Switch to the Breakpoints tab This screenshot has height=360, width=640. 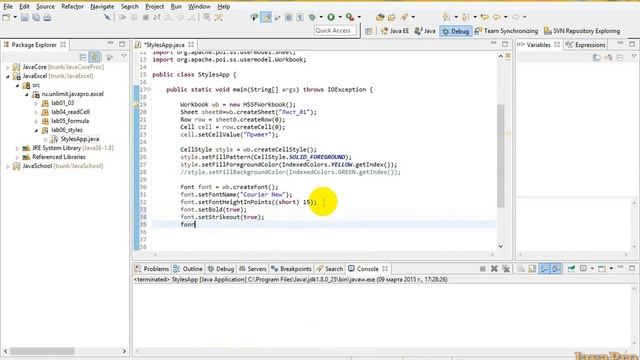pos(291,269)
